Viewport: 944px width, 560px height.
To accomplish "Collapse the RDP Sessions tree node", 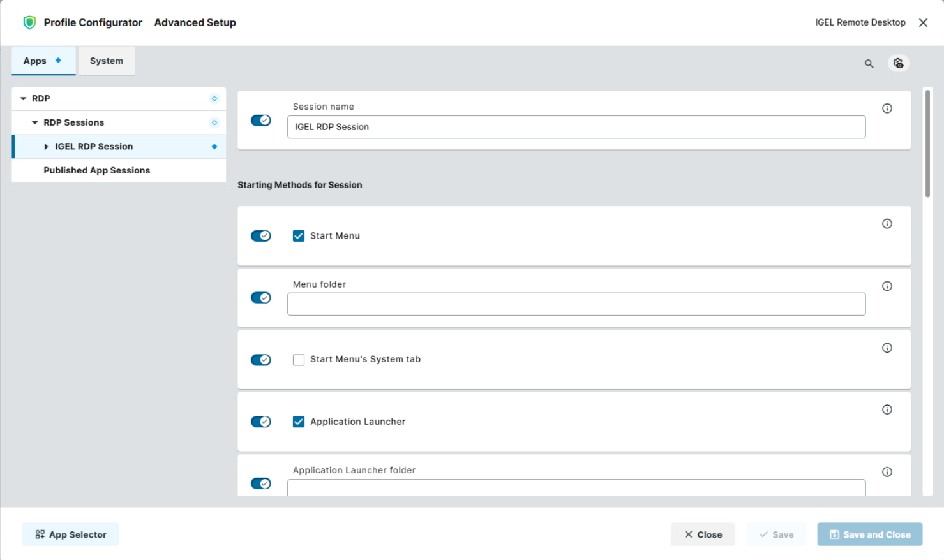I will tap(35, 122).
